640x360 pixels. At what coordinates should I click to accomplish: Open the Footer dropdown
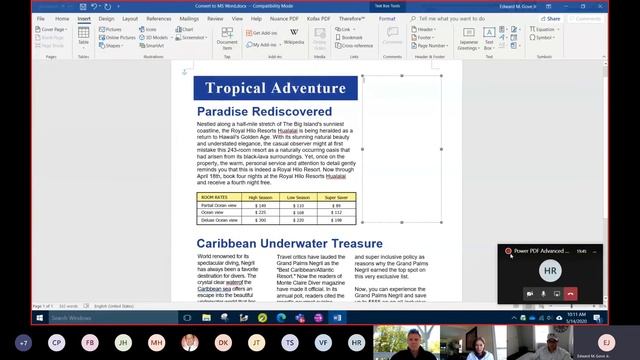coord(423,38)
